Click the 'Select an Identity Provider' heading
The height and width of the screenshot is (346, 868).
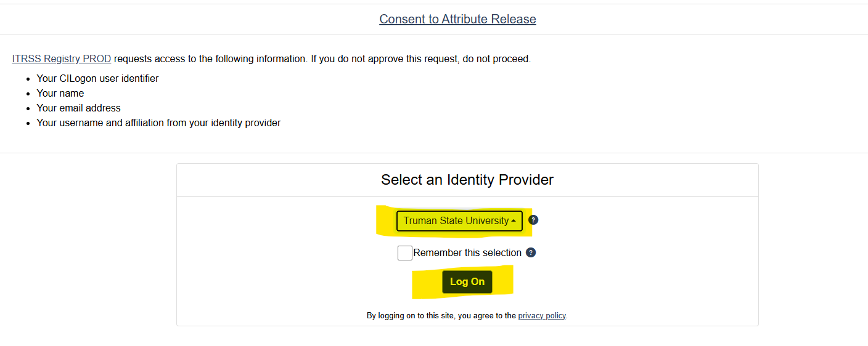click(467, 180)
